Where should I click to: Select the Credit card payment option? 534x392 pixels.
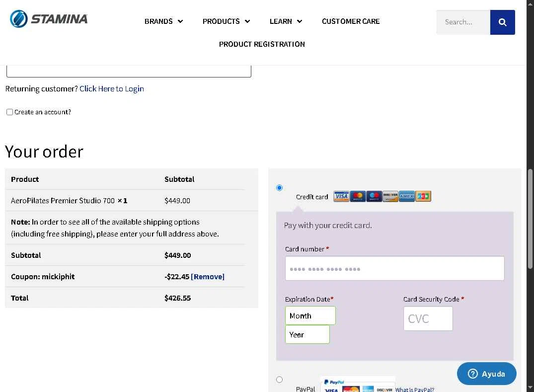tap(279, 188)
